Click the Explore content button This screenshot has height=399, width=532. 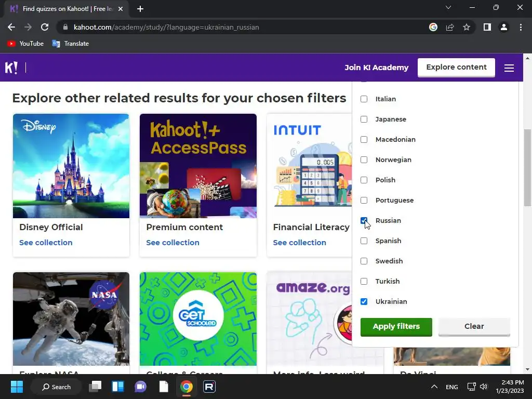[456, 68]
